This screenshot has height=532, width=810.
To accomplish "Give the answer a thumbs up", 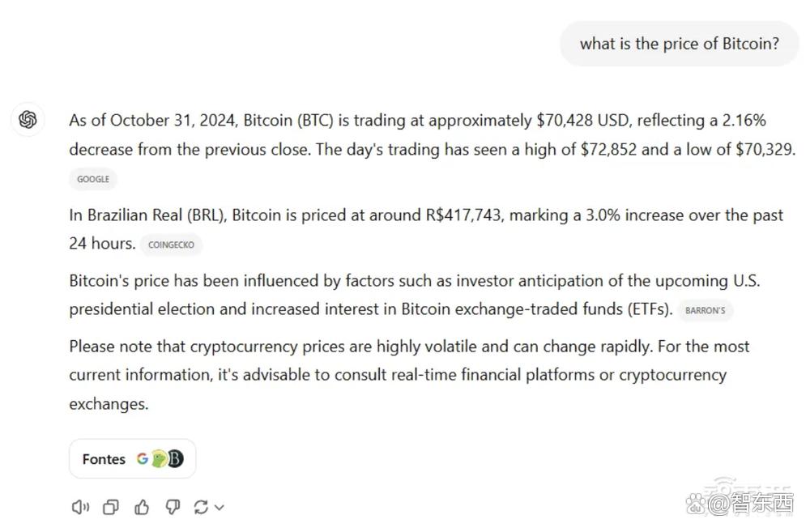I will click(x=142, y=507).
